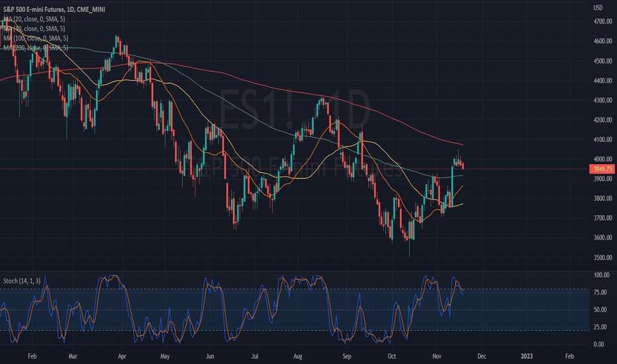617x364 pixels.
Task: Click the May label on time axis
Action: click(165, 356)
